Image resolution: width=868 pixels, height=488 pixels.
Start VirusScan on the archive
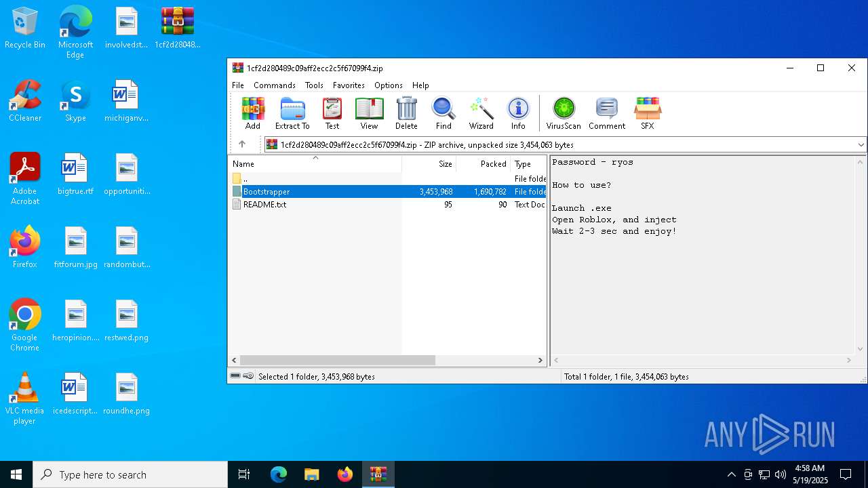pos(564,113)
